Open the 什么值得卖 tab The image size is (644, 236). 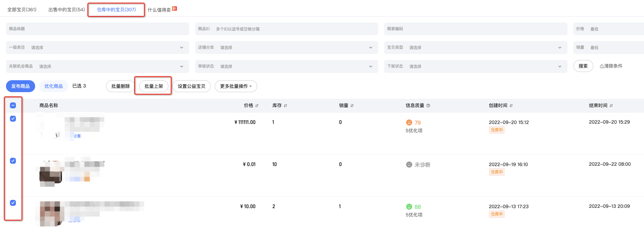pos(159,10)
